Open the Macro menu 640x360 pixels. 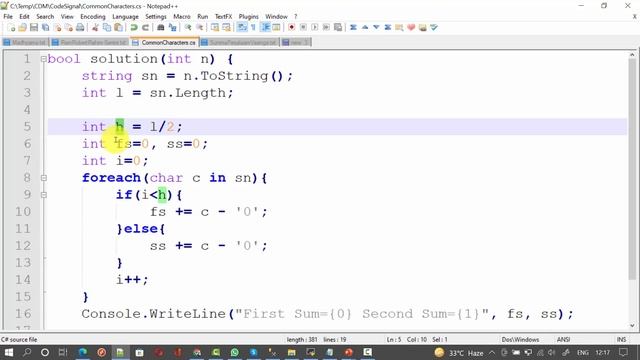click(x=182, y=16)
